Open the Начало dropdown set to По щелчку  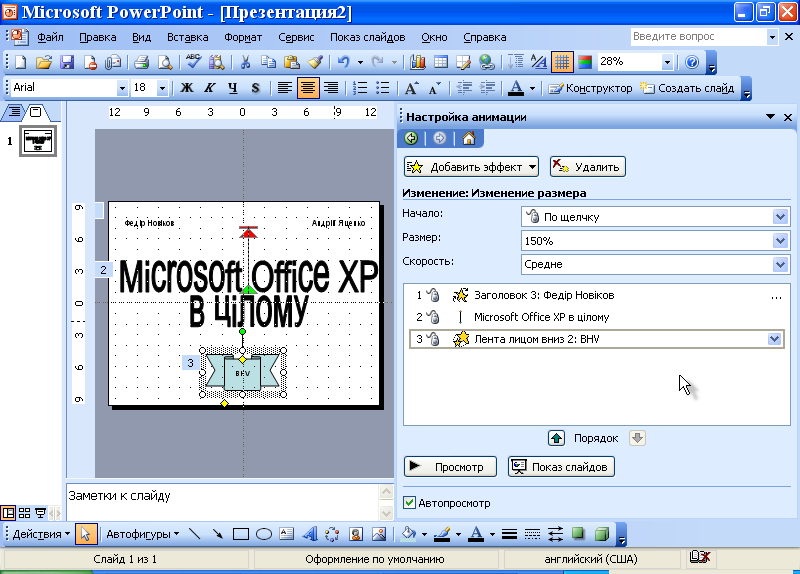click(780, 217)
